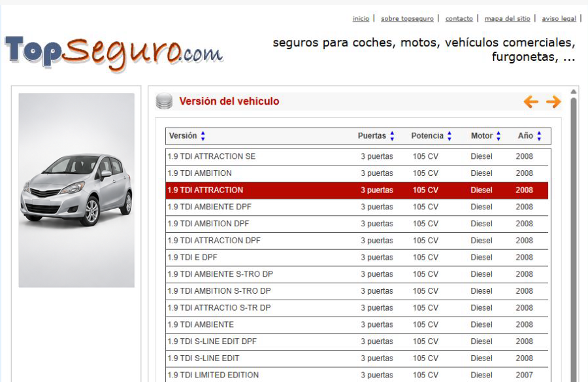Click the Versión column header label

[x=183, y=136]
